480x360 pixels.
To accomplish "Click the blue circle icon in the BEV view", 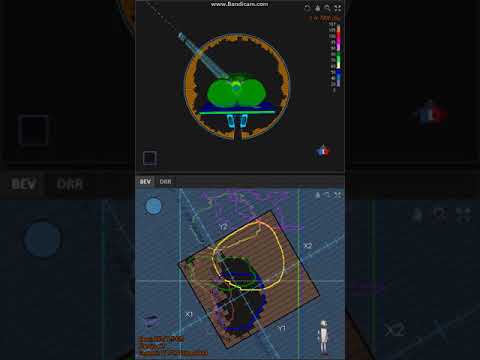I will click(154, 206).
